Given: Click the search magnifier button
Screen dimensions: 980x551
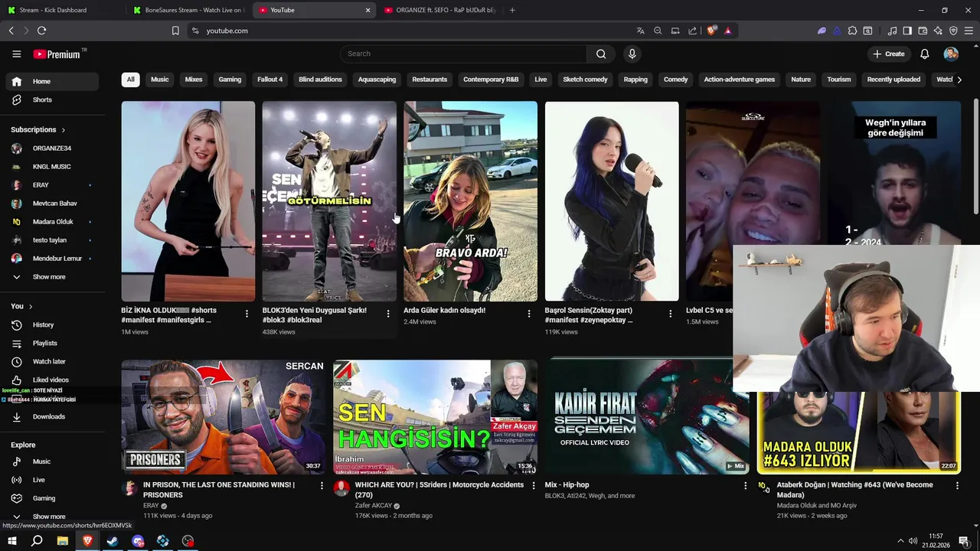Looking at the screenshot, I should [x=601, y=54].
